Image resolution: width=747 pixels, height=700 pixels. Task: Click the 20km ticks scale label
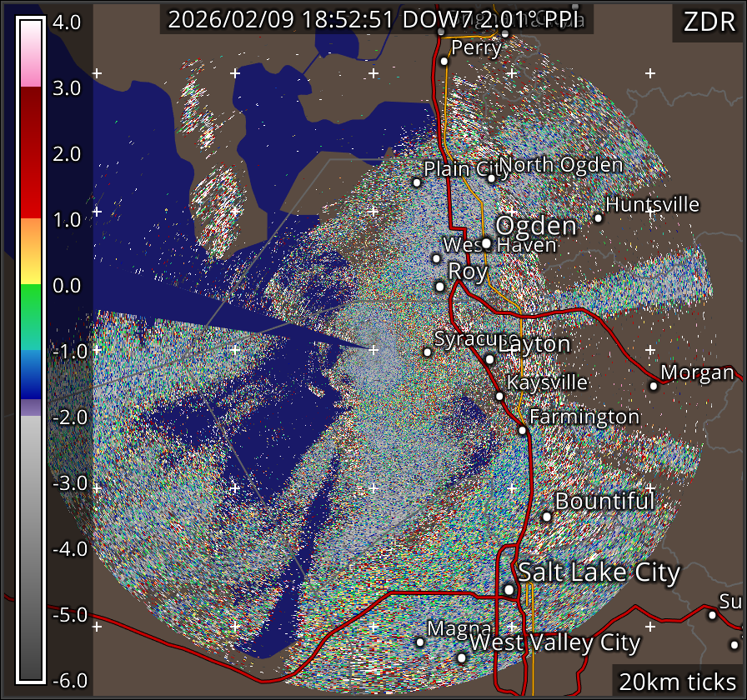678,682
